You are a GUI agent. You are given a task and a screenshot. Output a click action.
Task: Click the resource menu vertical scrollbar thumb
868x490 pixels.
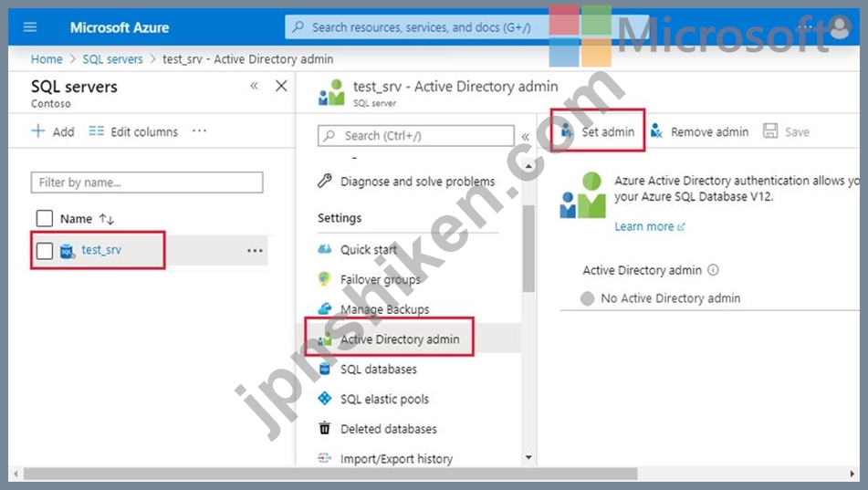click(x=528, y=248)
